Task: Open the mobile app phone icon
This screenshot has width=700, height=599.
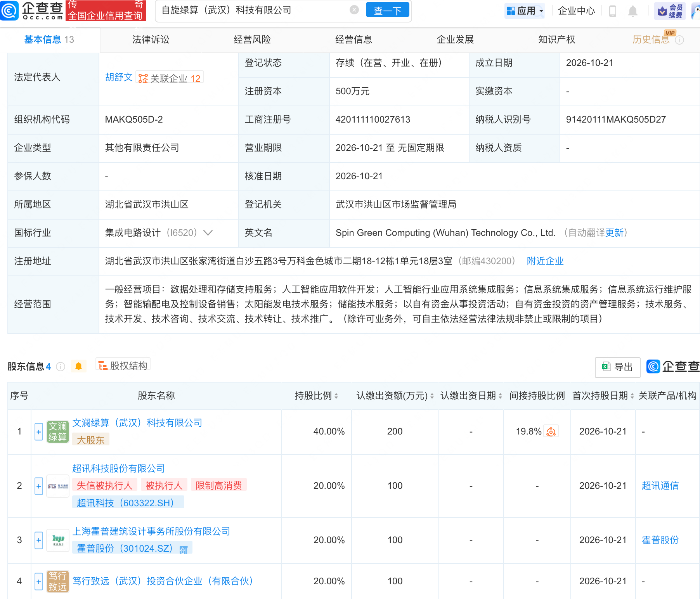Action: [613, 11]
